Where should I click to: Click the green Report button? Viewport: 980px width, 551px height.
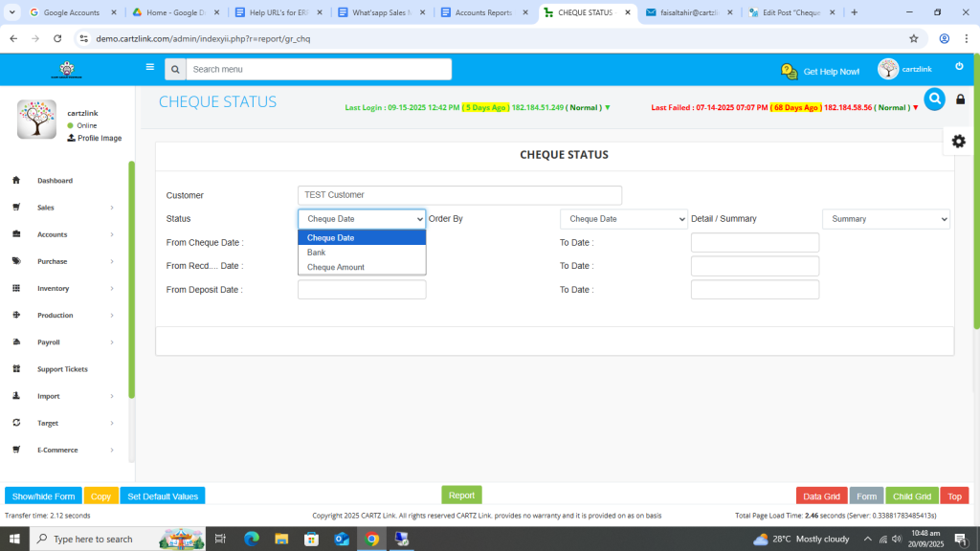(x=461, y=496)
